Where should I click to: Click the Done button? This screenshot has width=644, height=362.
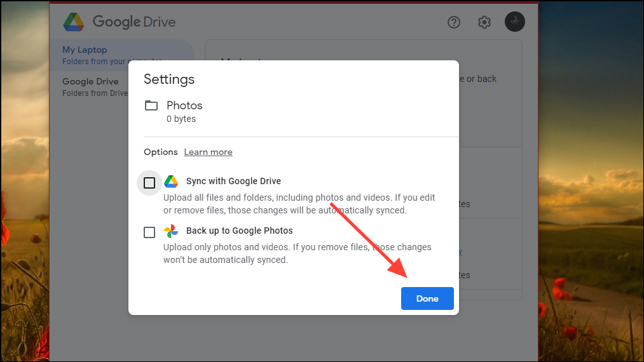coord(427,298)
